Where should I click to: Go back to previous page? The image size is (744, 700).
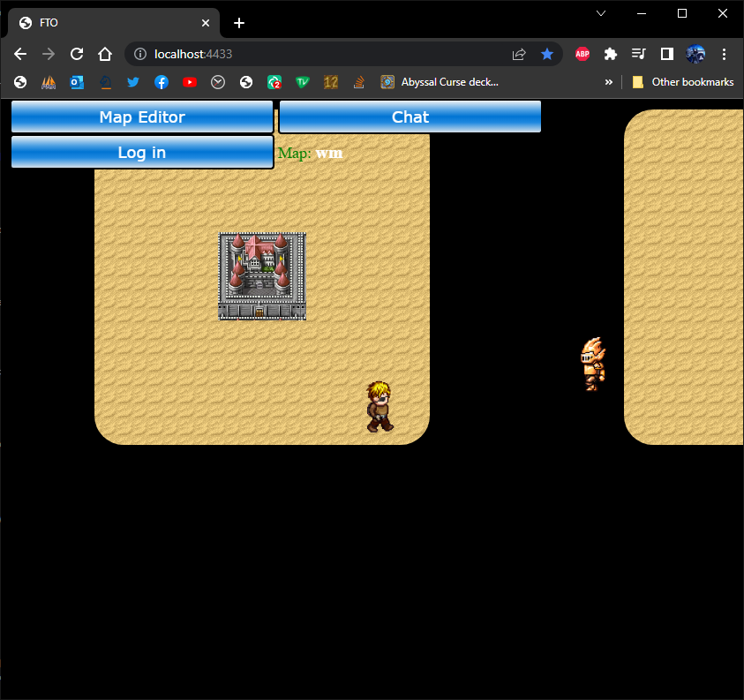coord(20,54)
